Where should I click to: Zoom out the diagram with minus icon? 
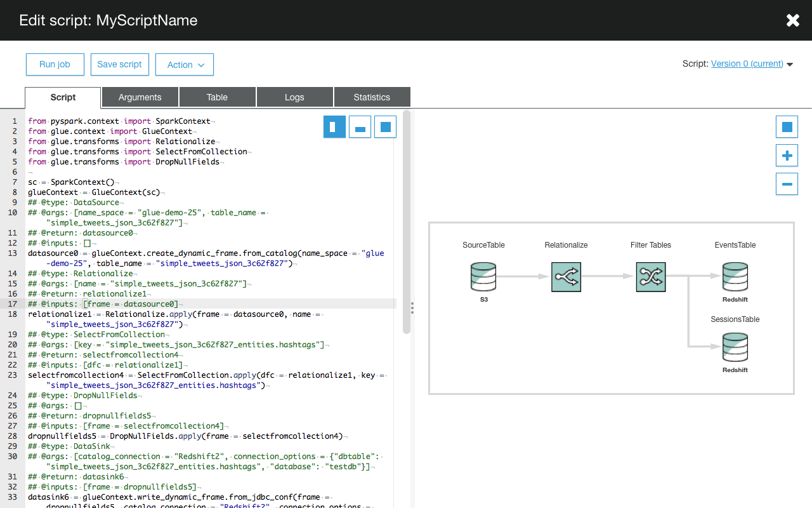787,184
